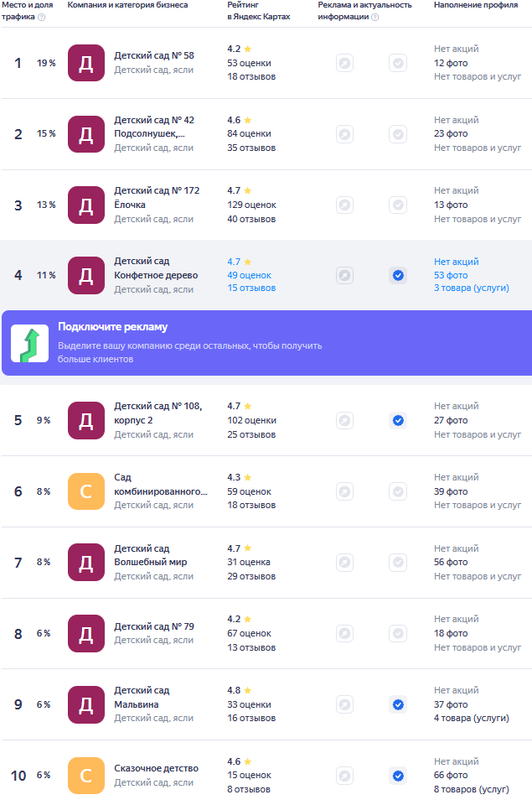532x805 pixels.
Task: Click '19 %' traffic share of first place
Action: point(46,63)
